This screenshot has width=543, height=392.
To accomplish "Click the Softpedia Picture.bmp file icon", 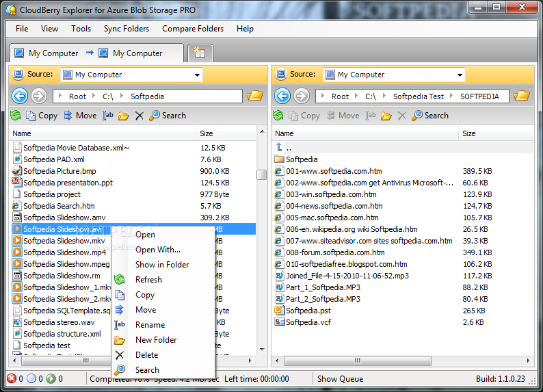I will tap(16, 171).
